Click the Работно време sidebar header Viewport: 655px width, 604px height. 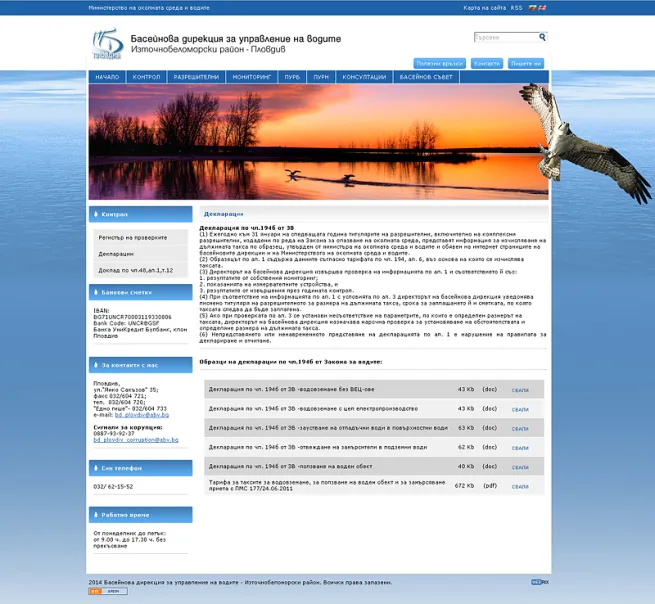coord(141,515)
